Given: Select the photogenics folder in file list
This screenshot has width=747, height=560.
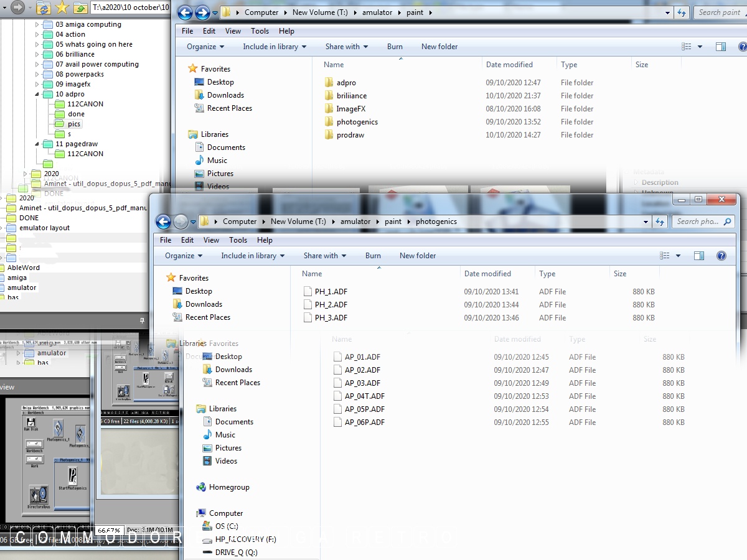Looking at the screenshot, I should tap(357, 122).
